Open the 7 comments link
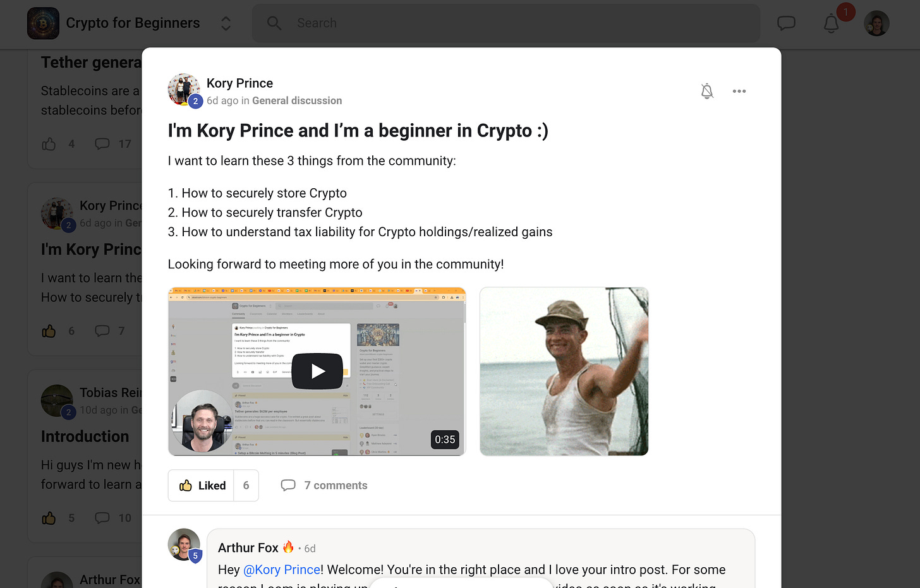 point(324,486)
